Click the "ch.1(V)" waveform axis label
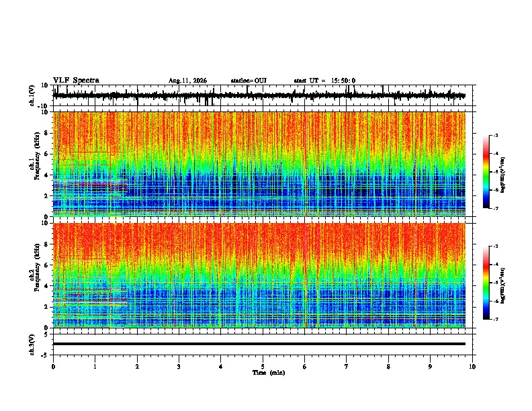This screenshot has width=532, height=411. (x=32, y=95)
